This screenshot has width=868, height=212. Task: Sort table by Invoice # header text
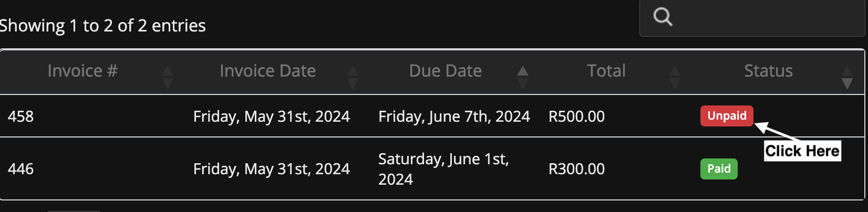pos(82,71)
